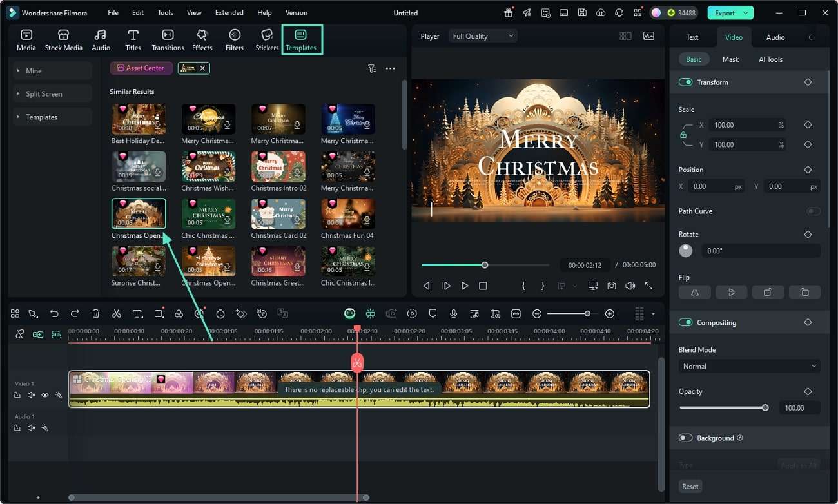The image size is (838, 504).
Task: Switch to the AI Tools sub-tab
Action: coord(770,59)
